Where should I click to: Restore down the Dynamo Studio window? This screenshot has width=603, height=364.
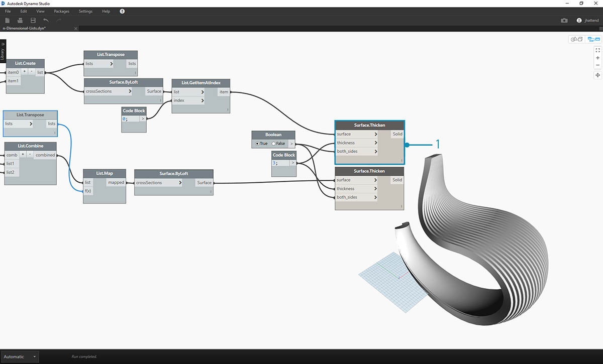point(581,3)
